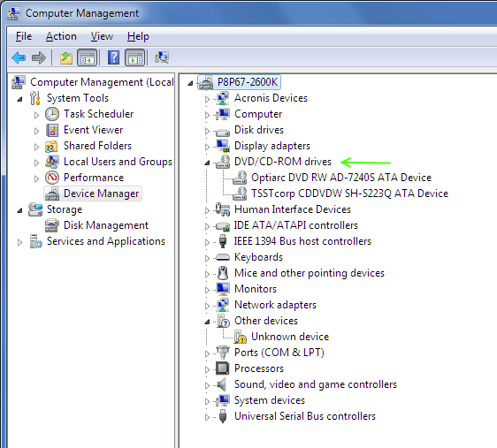Collapse the DVD/CD-ROM drives node
Image resolution: width=497 pixels, height=448 pixels.
pos(207,163)
